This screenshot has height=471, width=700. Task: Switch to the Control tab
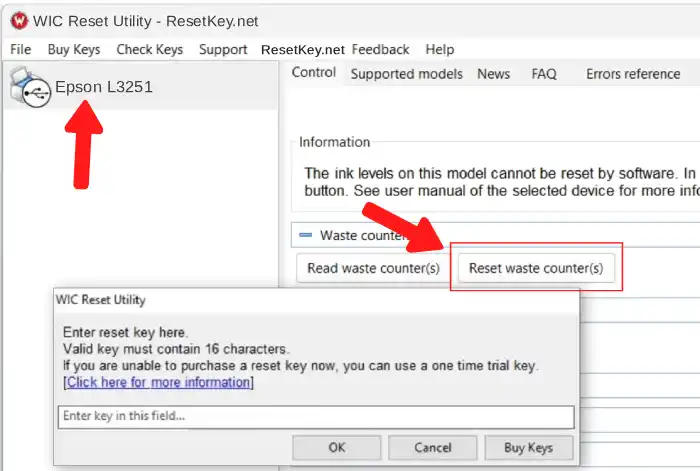(313, 72)
